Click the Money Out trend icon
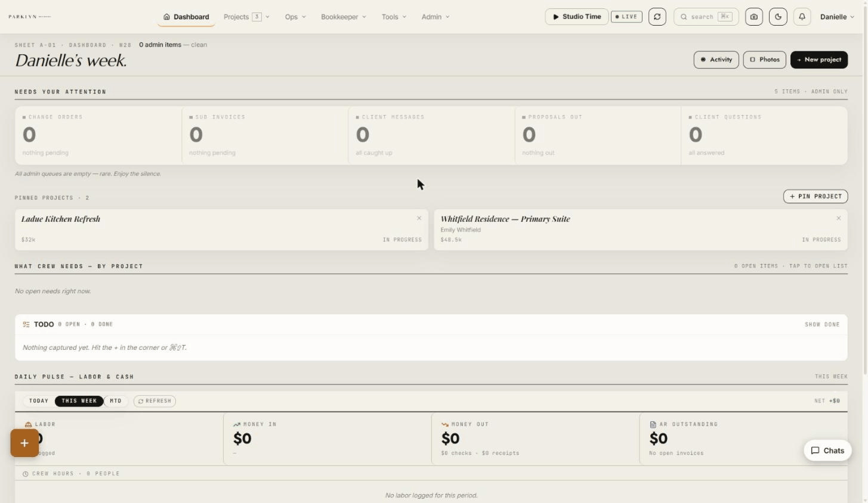Screen dimensions: 868x503 [445, 424]
